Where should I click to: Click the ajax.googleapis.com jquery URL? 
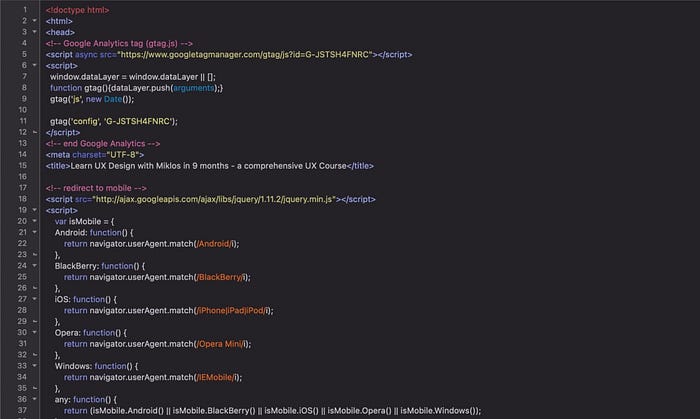214,199
